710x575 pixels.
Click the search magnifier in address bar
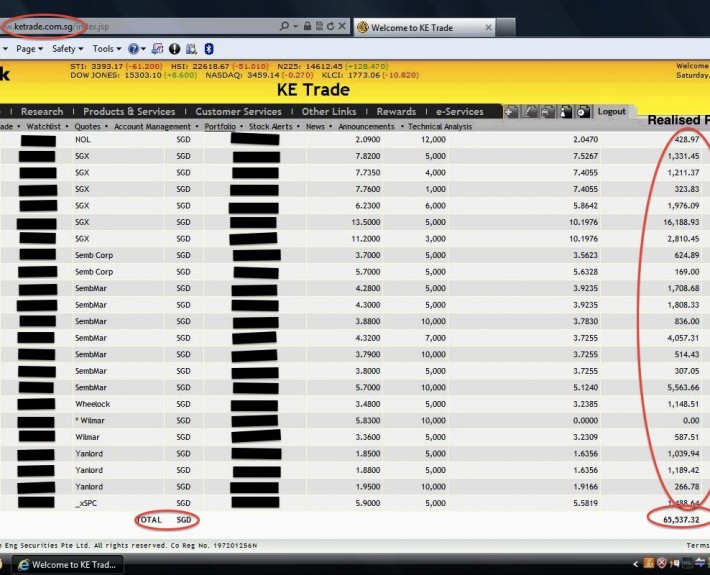(285, 26)
